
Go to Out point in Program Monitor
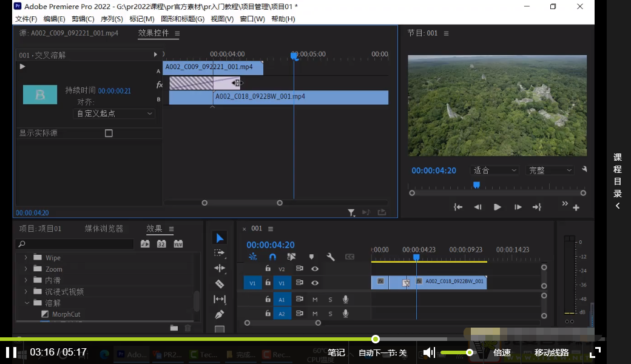(537, 207)
